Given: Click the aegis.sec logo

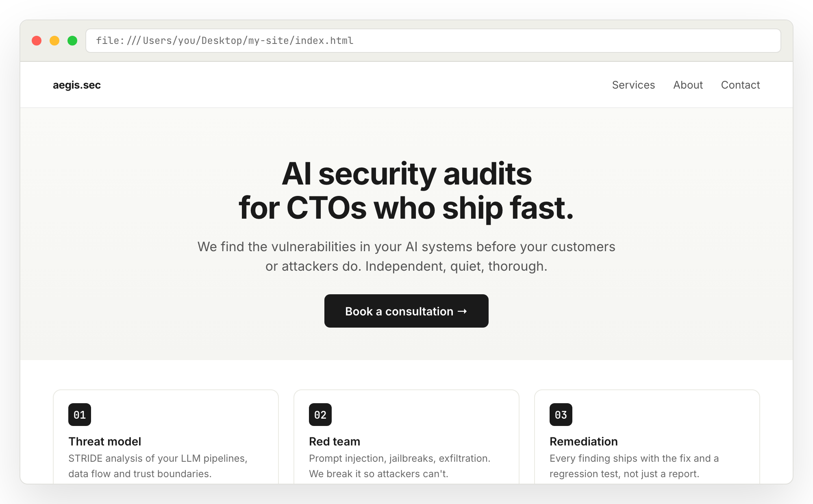Looking at the screenshot, I should 76,85.
